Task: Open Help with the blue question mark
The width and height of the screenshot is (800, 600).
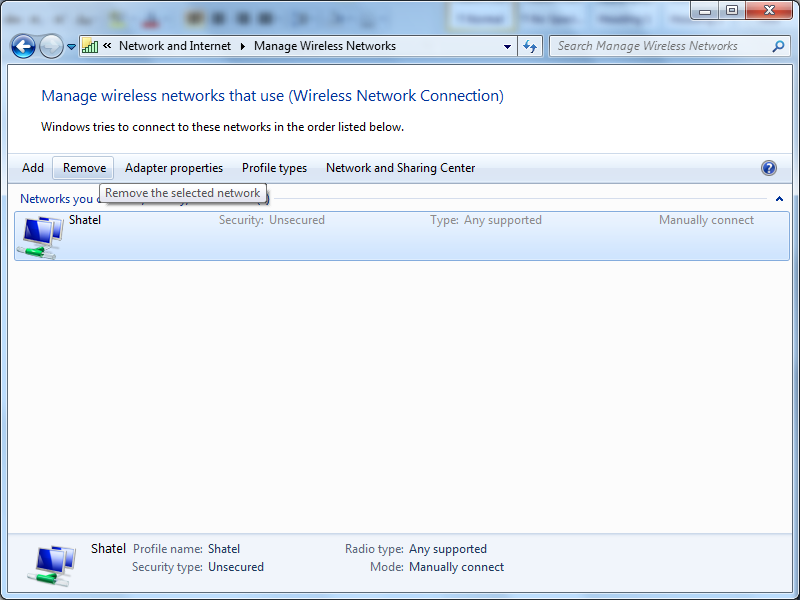Action: point(768,168)
